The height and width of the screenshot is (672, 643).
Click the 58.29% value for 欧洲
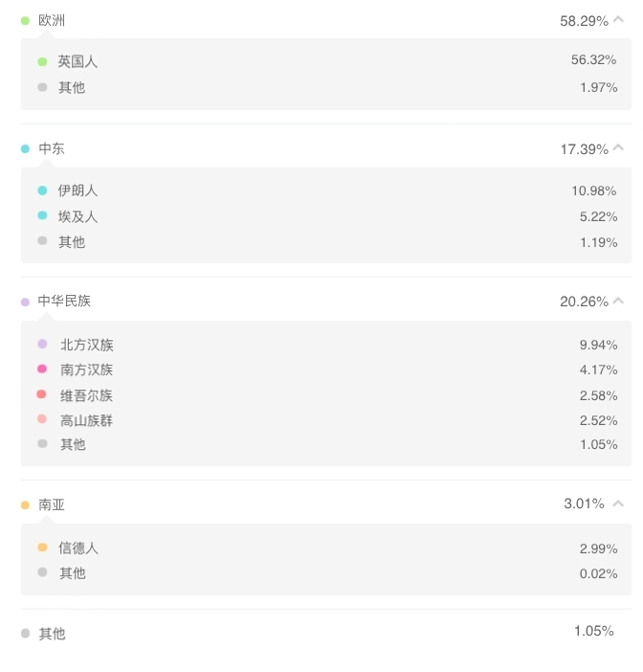click(x=584, y=21)
